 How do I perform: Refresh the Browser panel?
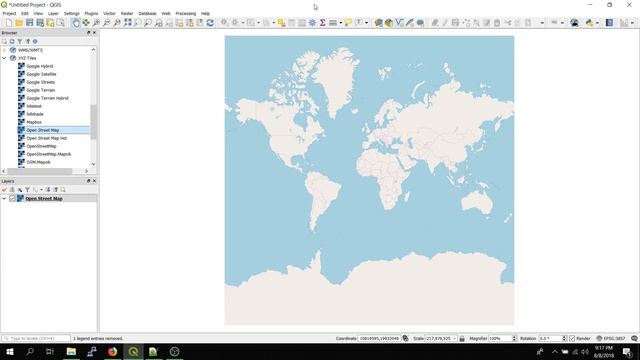(x=12, y=41)
